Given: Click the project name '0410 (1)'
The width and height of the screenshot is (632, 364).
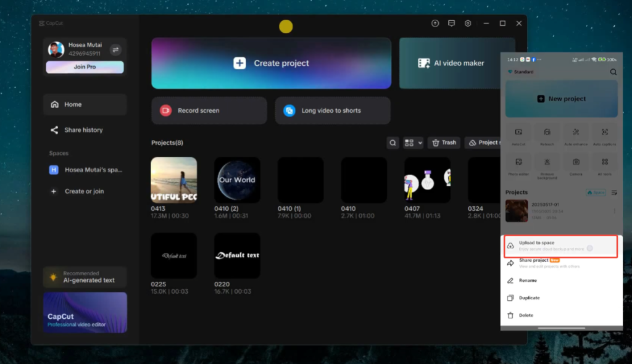Looking at the screenshot, I should coord(289,209).
